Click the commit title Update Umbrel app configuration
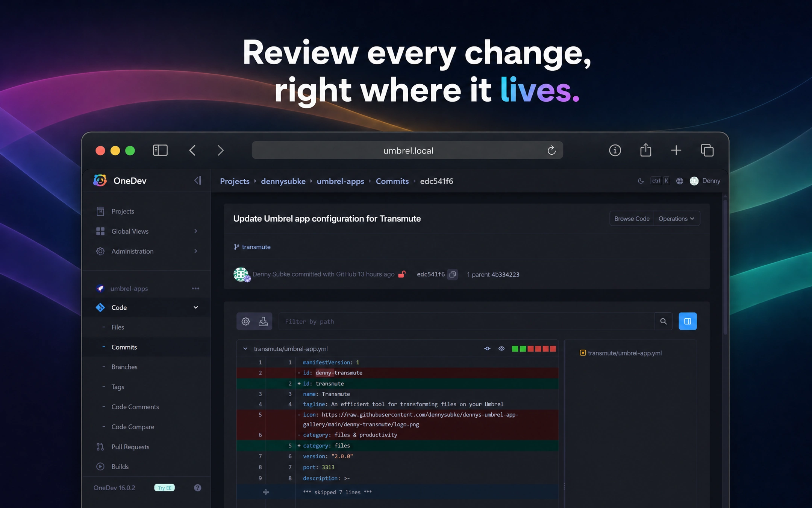The image size is (812, 508). (x=327, y=219)
